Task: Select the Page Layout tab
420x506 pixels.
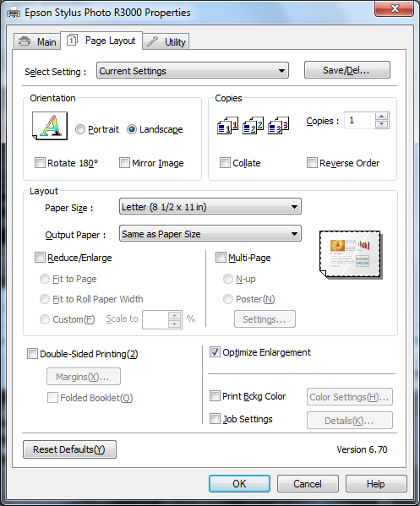Action: pyautogui.click(x=101, y=41)
